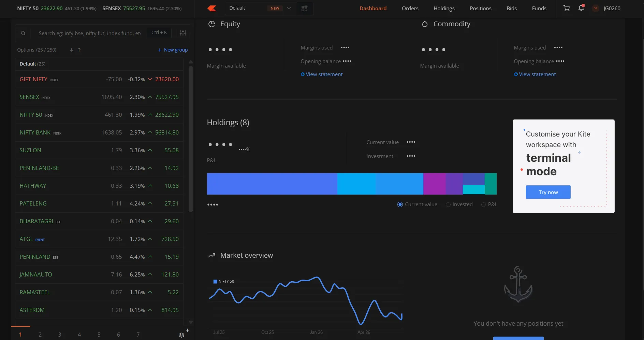Screen dimensions: 644x340
Task: Click the Commodity droplet icon
Action: tap(425, 24)
